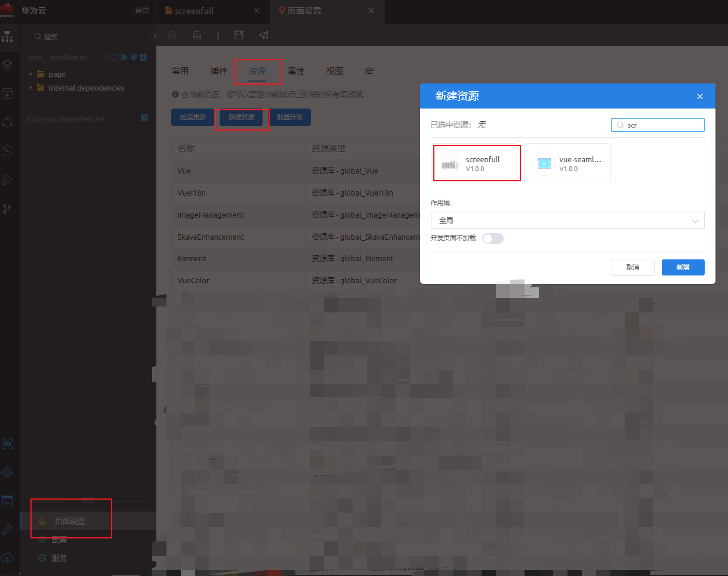This screenshot has height=576, width=728.
Task: Switch to the 属性 tab
Action: (296, 71)
